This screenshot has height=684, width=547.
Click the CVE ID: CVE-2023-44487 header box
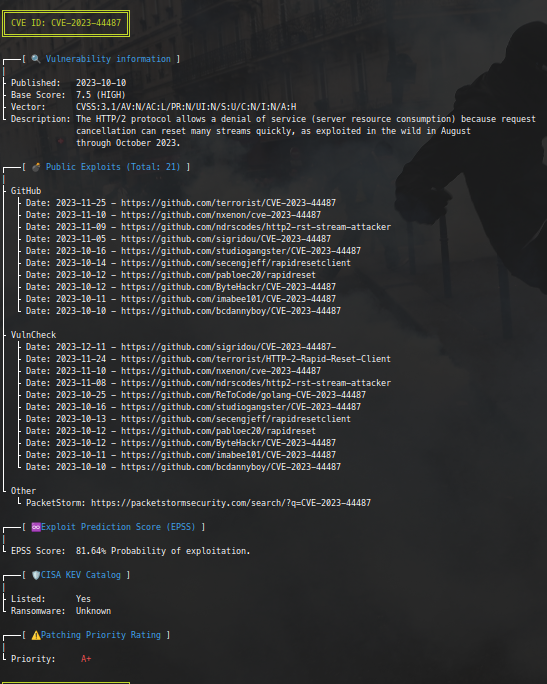click(x=66, y=23)
